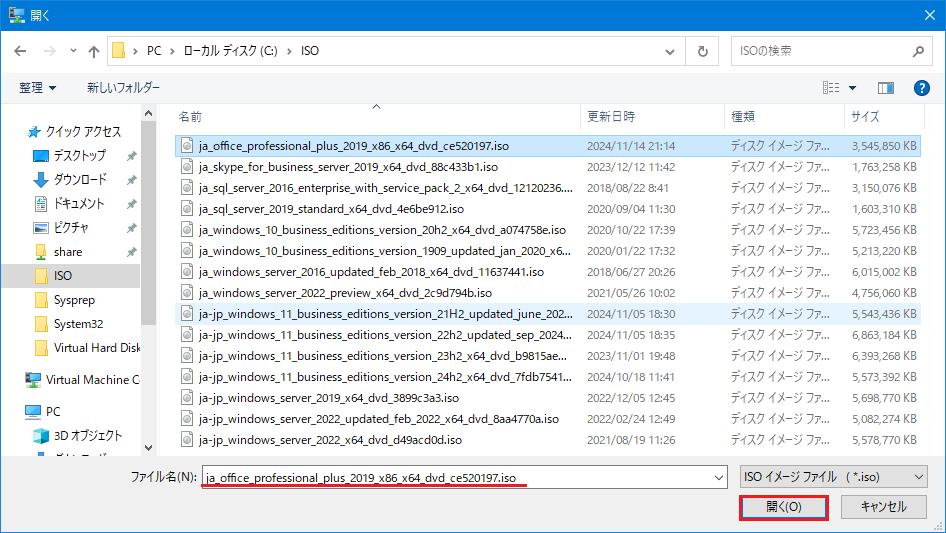946x533 pixels.
Task: Select ja_windows_10 version_20h2 iso file
Action: coord(548,230)
